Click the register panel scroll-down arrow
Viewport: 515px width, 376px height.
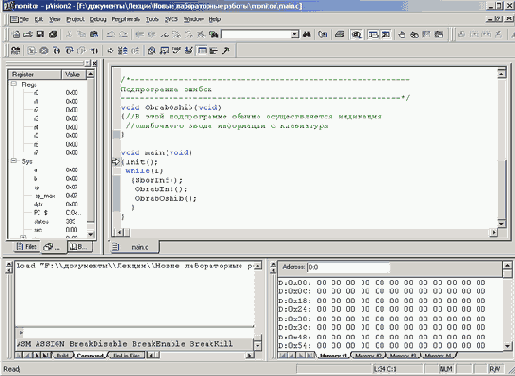[90, 234]
